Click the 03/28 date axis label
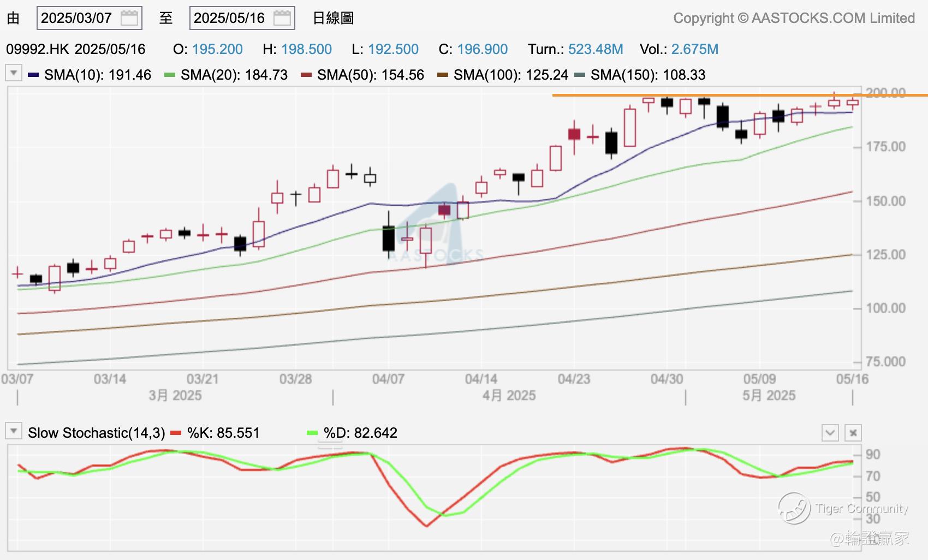Image resolution: width=928 pixels, height=560 pixels. tap(295, 379)
